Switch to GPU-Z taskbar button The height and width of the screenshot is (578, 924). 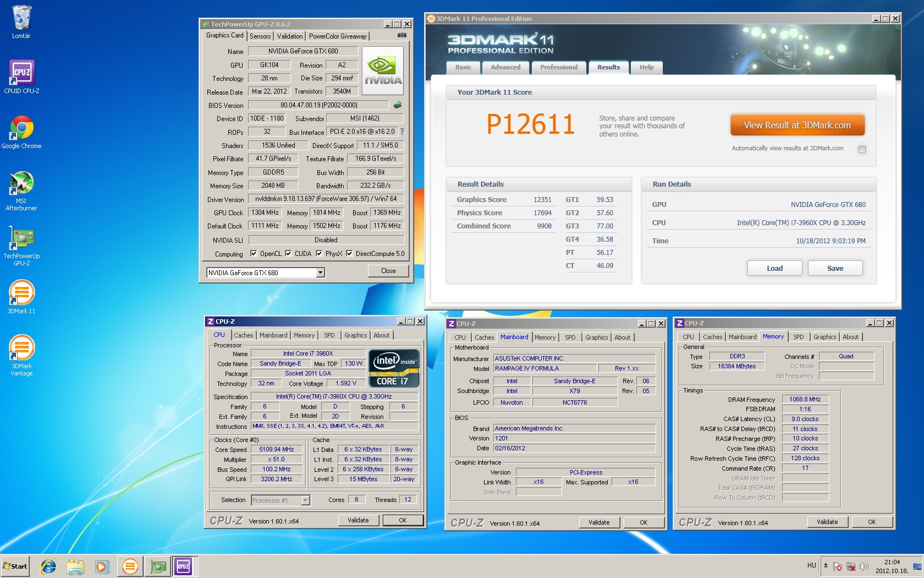point(158,566)
